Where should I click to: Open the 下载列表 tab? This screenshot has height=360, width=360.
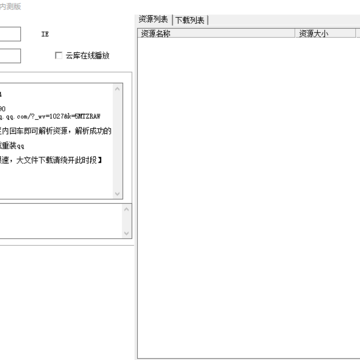tap(190, 20)
